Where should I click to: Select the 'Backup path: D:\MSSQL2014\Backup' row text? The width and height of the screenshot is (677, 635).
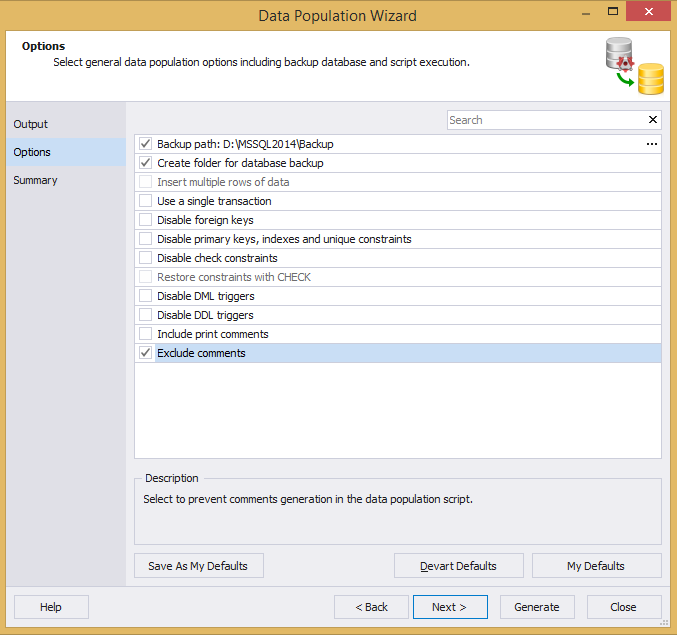pyautogui.click(x=245, y=144)
